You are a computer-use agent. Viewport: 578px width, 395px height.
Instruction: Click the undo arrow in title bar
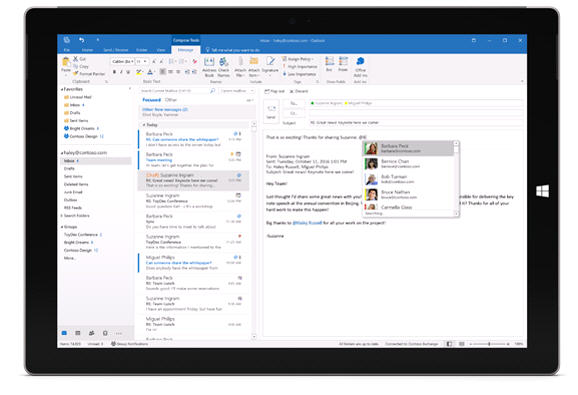82,40
